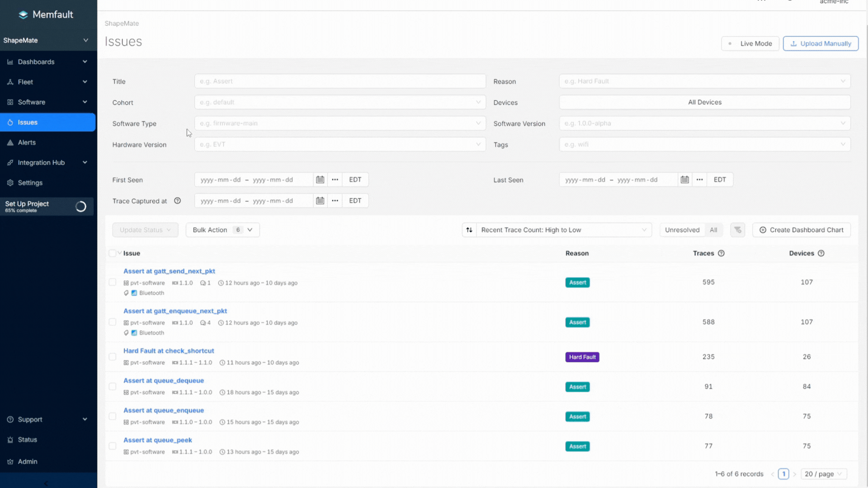The width and height of the screenshot is (868, 488).
Task: Select the Assert at gatt_send_next_pkt checkbox
Action: coord(113,282)
